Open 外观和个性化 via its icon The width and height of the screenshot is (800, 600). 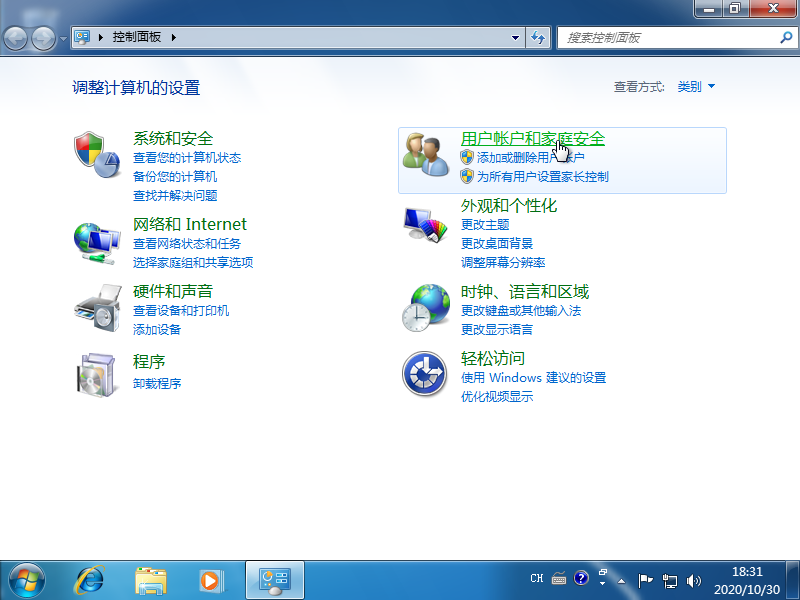[x=425, y=225]
